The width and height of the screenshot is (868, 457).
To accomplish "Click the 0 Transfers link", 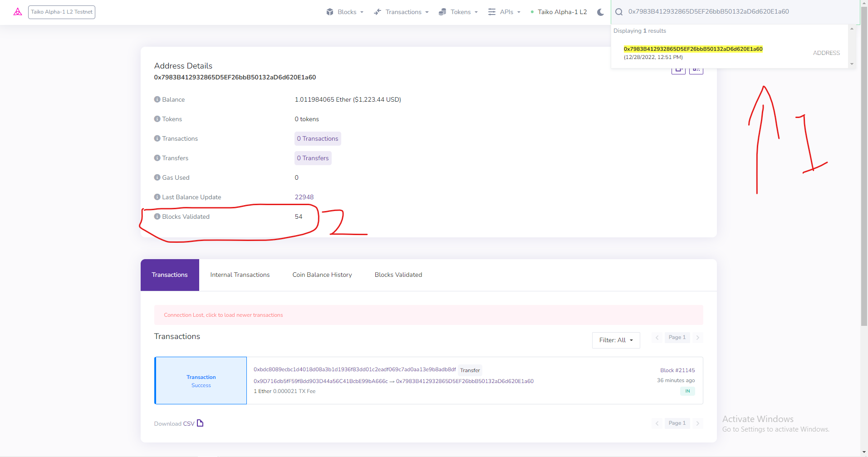I will tap(313, 158).
